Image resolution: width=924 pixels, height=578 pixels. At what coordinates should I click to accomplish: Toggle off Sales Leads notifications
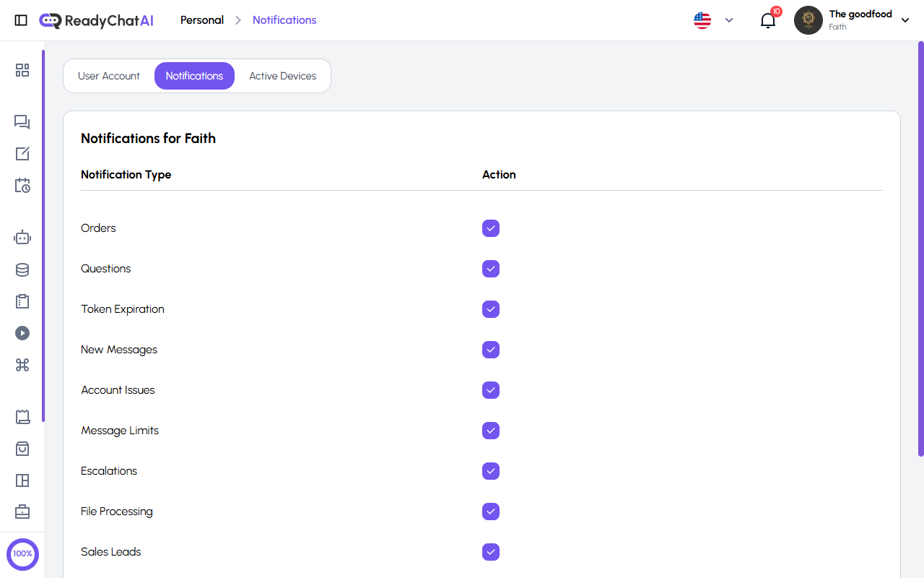click(491, 552)
